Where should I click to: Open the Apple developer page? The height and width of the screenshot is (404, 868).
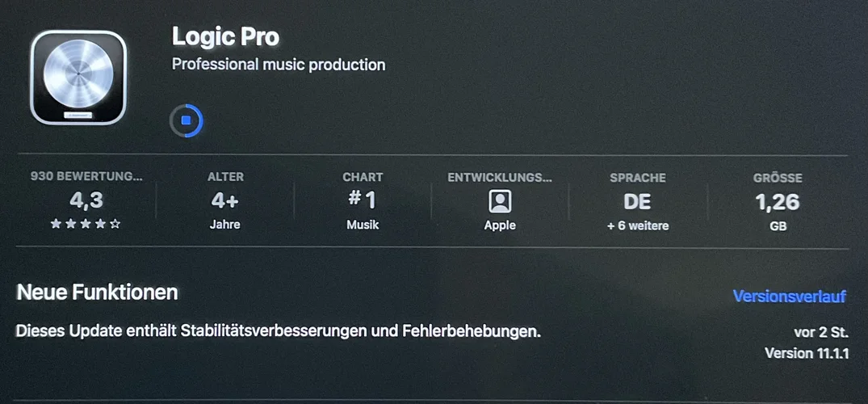tap(500, 225)
